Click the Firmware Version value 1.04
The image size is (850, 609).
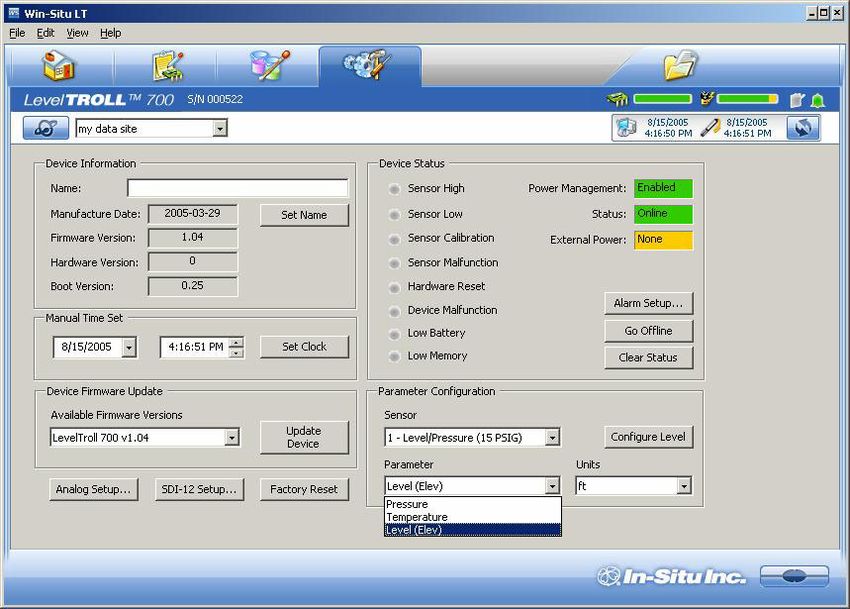point(192,238)
